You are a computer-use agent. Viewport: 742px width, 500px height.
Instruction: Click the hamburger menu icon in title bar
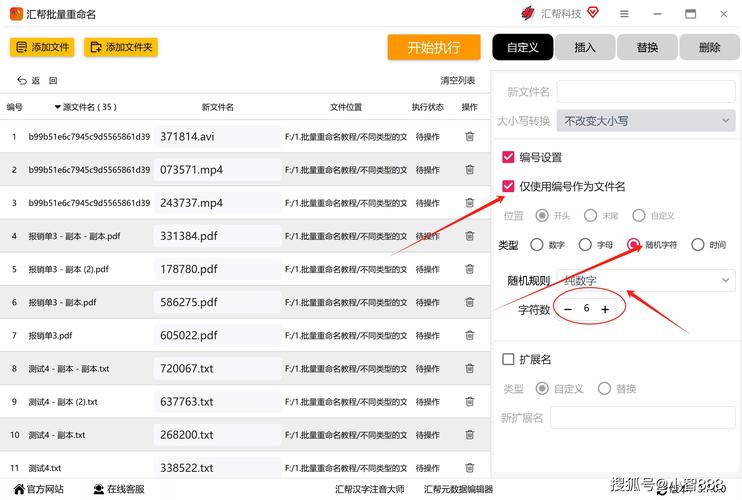pos(624,14)
